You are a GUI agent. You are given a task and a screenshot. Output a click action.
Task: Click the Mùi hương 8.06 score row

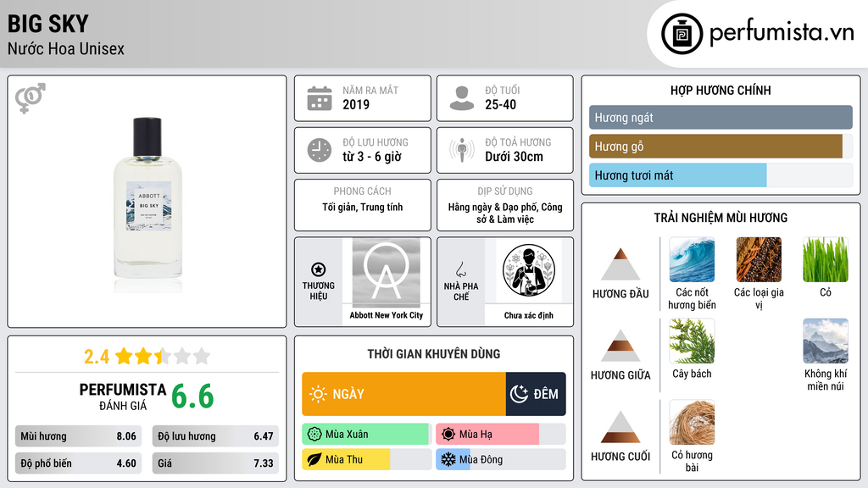[78, 436]
